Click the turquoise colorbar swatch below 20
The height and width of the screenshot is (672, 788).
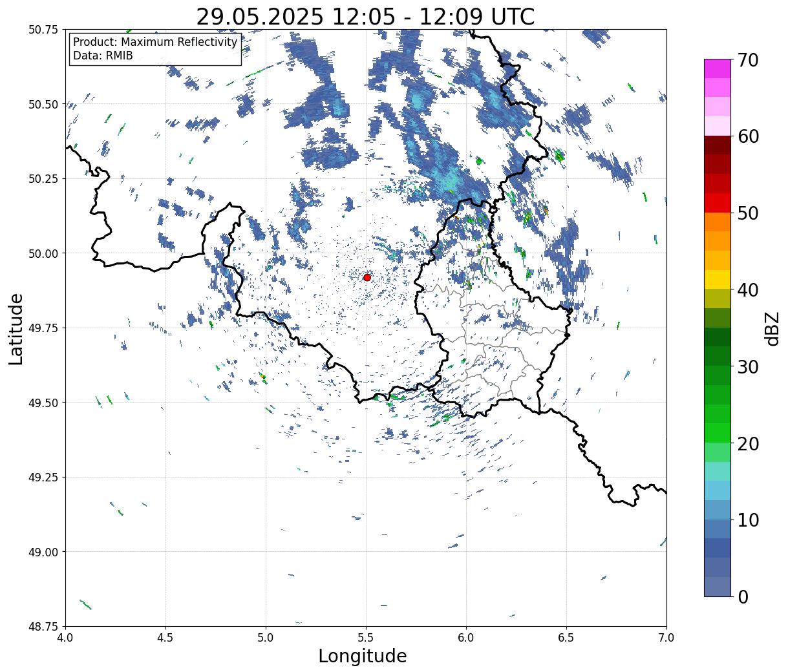tap(718, 471)
